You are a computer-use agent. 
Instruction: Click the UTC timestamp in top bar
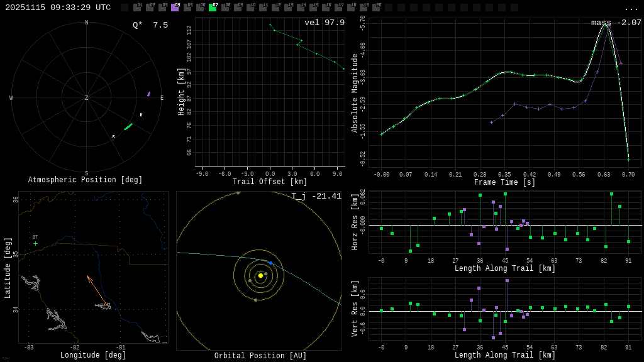(58, 8)
